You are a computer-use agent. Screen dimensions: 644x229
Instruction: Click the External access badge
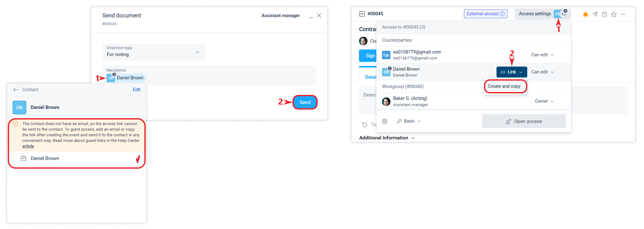click(x=486, y=14)
